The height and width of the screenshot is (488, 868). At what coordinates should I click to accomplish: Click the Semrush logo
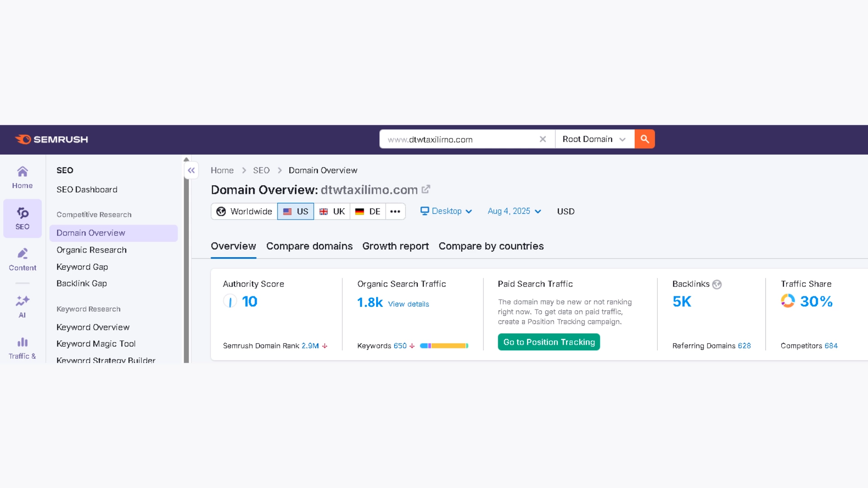[51, 139]
